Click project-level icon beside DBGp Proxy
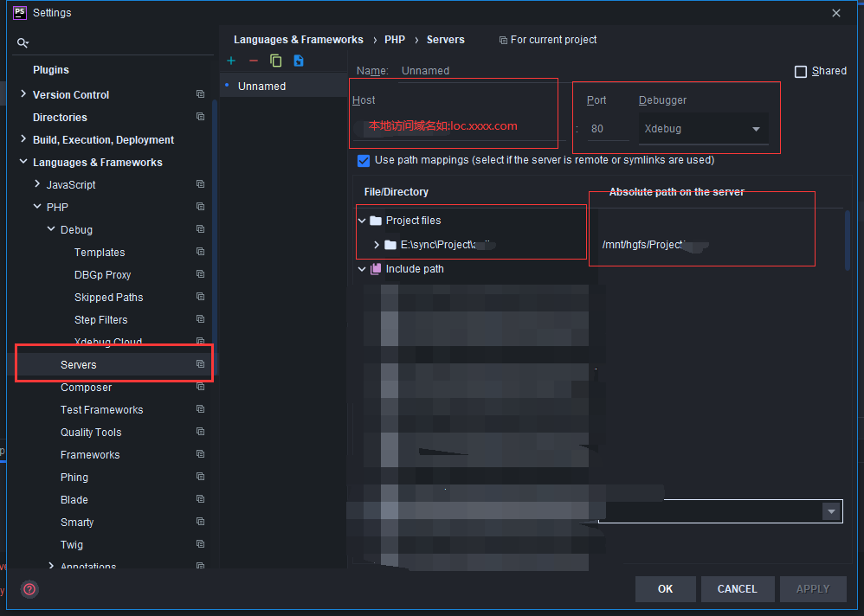The height and width of the screenshot is (616, 864). (x=201, y=274)
